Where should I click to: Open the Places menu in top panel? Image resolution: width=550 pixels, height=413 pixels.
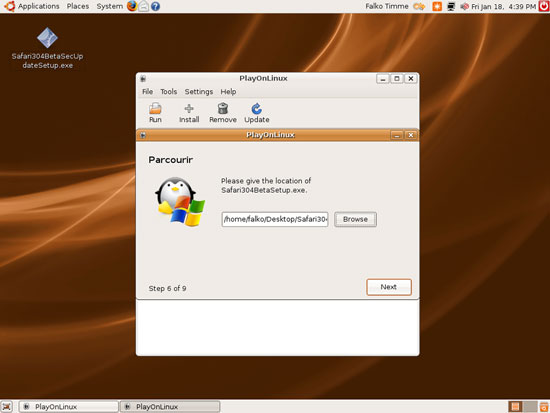coord(78,6)
